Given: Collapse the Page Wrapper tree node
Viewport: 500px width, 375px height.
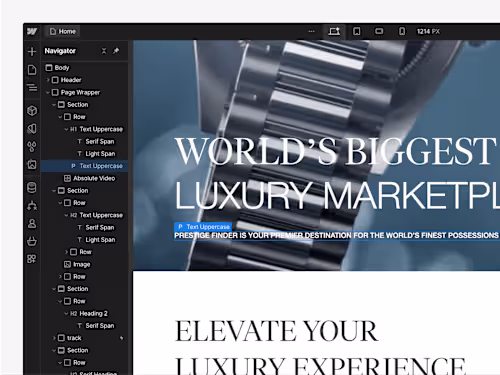Looking at the screenshot, I should click(x=48, y=92).
